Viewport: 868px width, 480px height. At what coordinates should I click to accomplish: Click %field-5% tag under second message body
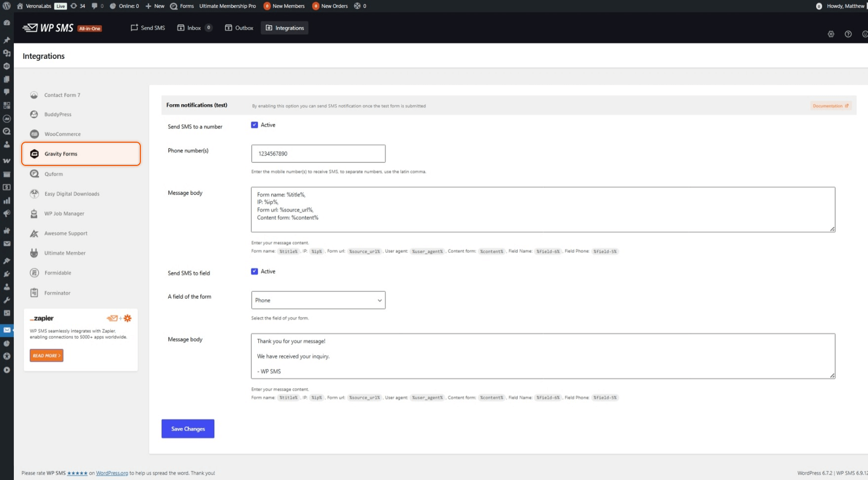click(605, 398)
